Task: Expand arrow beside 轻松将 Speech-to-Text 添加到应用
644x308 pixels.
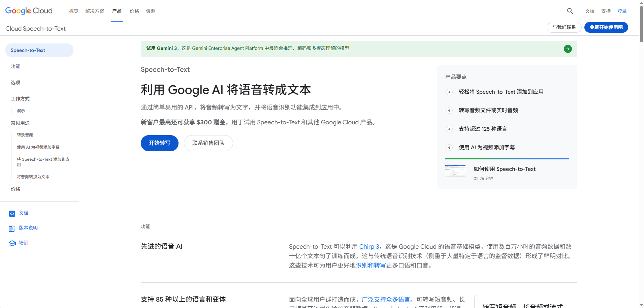Action: 449,92
